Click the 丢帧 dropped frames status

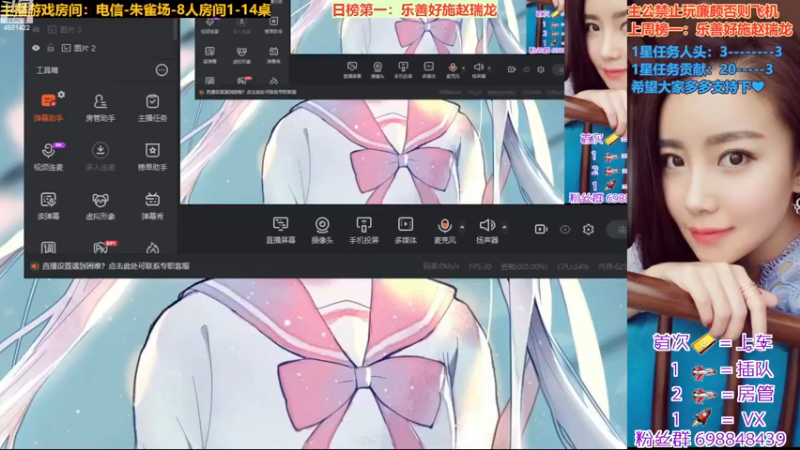(x=524, y=266)
